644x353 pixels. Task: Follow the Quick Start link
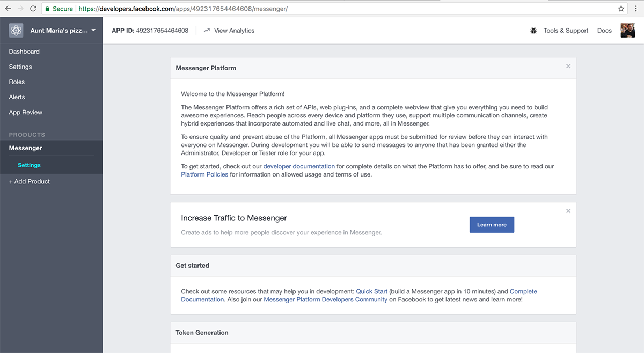371,291
